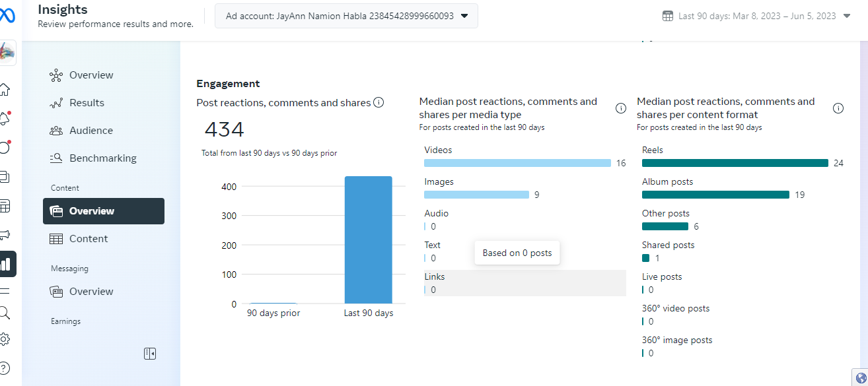Open Content under Content section
Viewport: 868px width, 386px height.
[89, 239]
